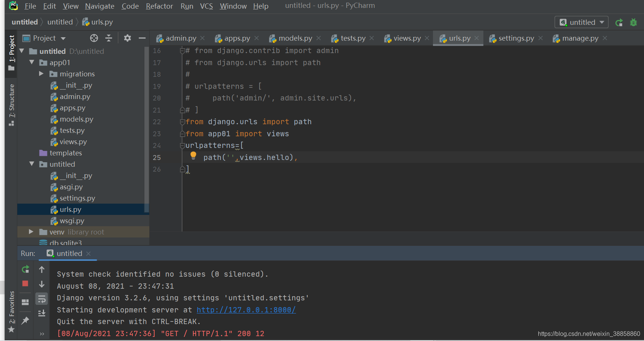Click Restore layout icon in Run panel

25,302
